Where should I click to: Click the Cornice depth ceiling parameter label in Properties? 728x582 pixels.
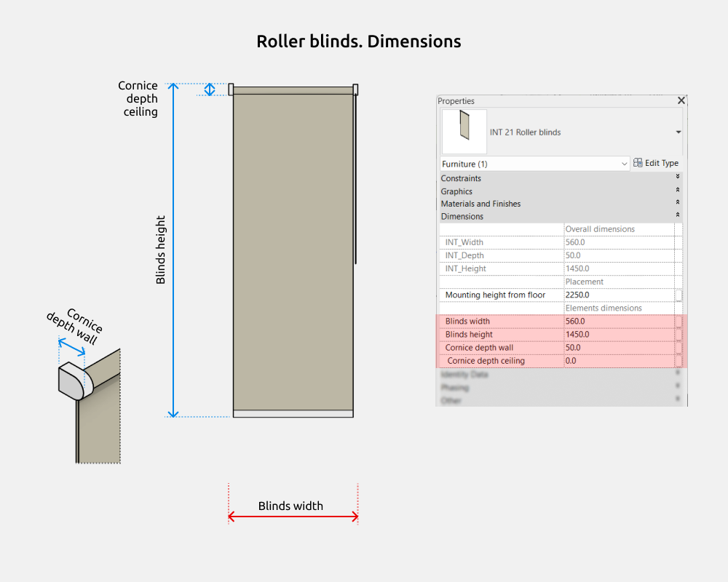(x=486, y=361)
